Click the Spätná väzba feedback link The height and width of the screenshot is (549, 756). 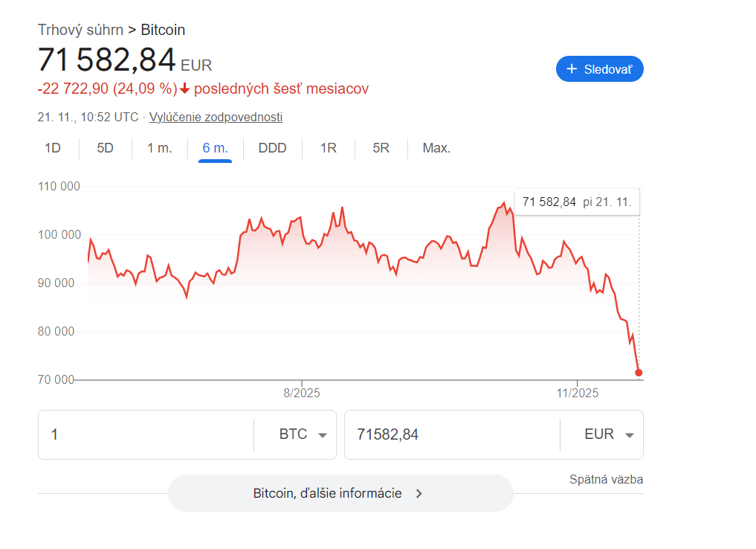coord(606,480)
